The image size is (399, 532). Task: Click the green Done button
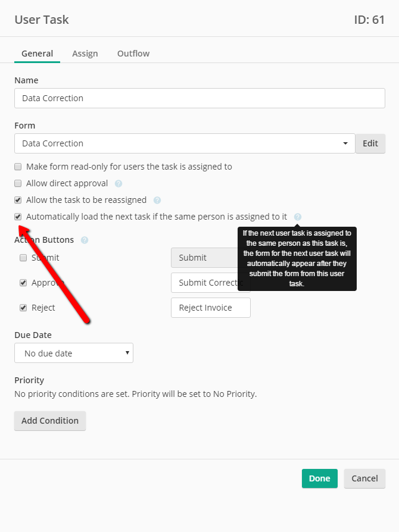point(320,478)
